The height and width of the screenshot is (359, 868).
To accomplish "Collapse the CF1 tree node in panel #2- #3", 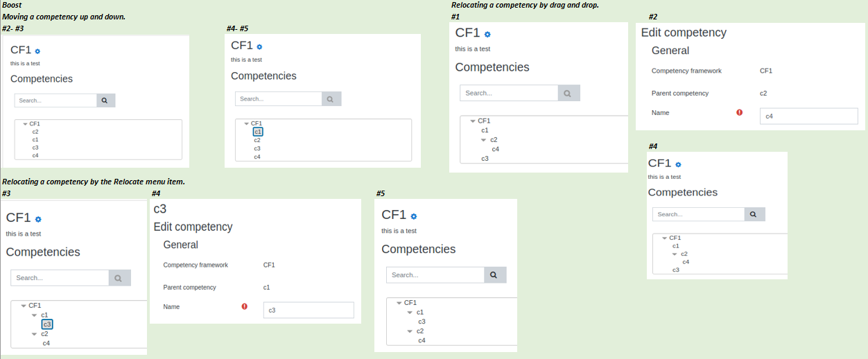I will pos(25,124).
